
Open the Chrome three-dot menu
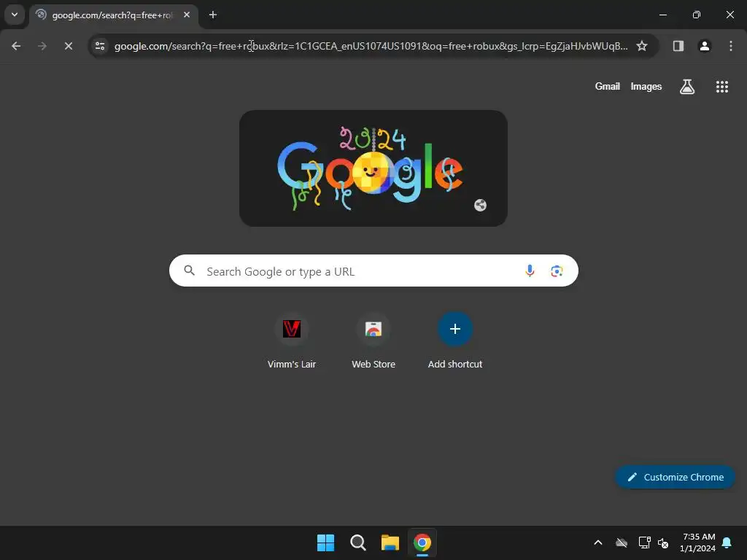click(731, 46)
